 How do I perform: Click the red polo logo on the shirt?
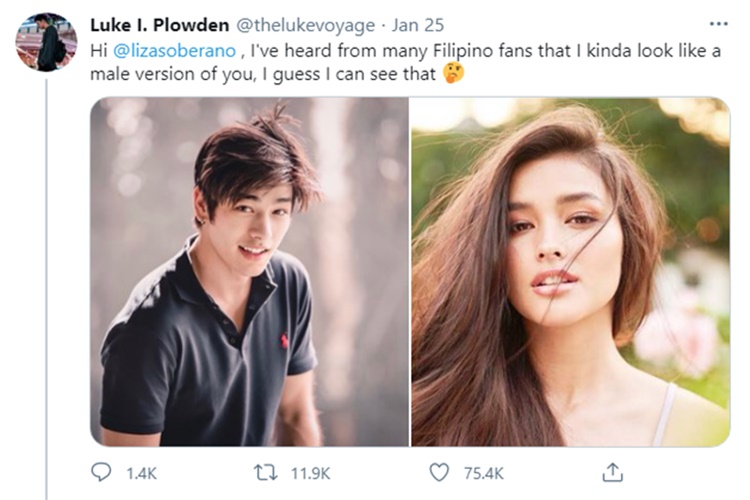[283, 340]
